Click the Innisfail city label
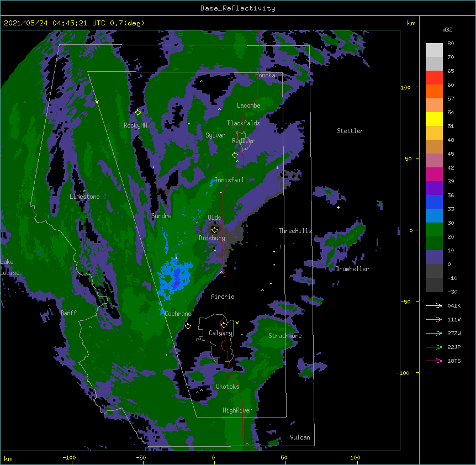Viewport: 476px width, 465px height. pos(229,180)
